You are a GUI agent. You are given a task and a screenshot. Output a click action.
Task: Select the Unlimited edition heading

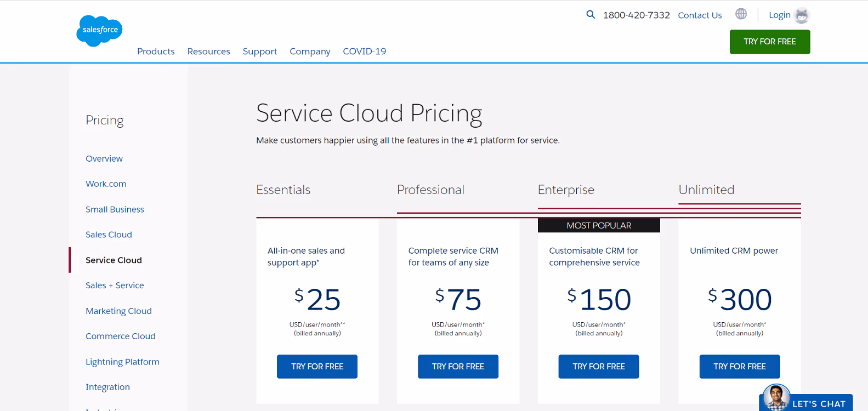pos(706,190)
